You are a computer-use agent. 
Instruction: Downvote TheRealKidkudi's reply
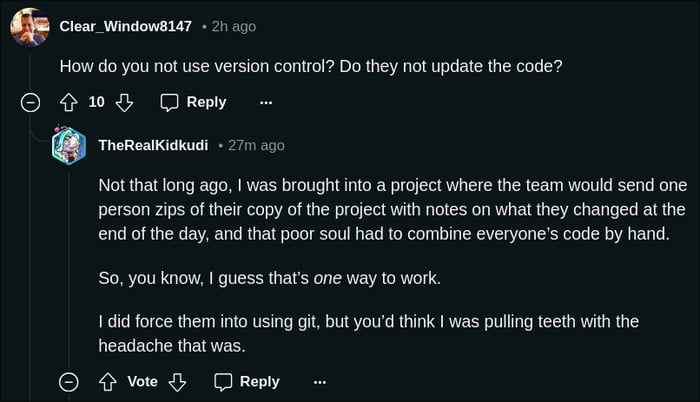point(177,381)
